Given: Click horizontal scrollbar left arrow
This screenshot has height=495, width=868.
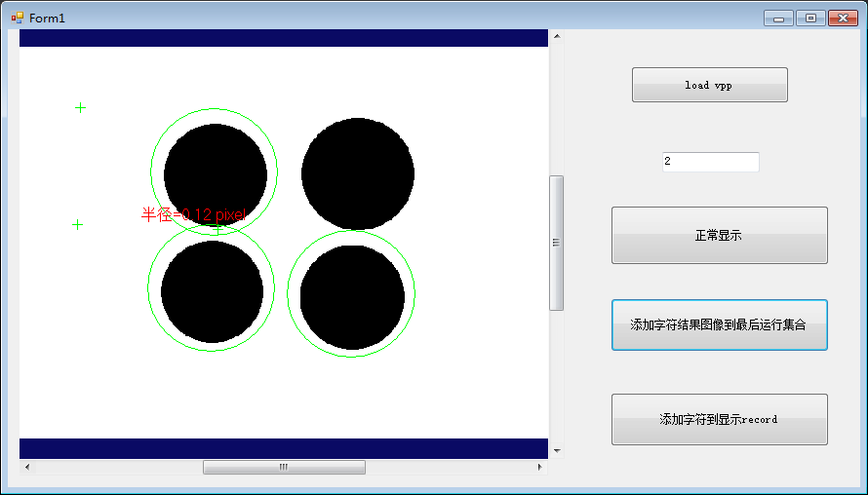Looking at the screenshot, I should click(x=27, y=467).
